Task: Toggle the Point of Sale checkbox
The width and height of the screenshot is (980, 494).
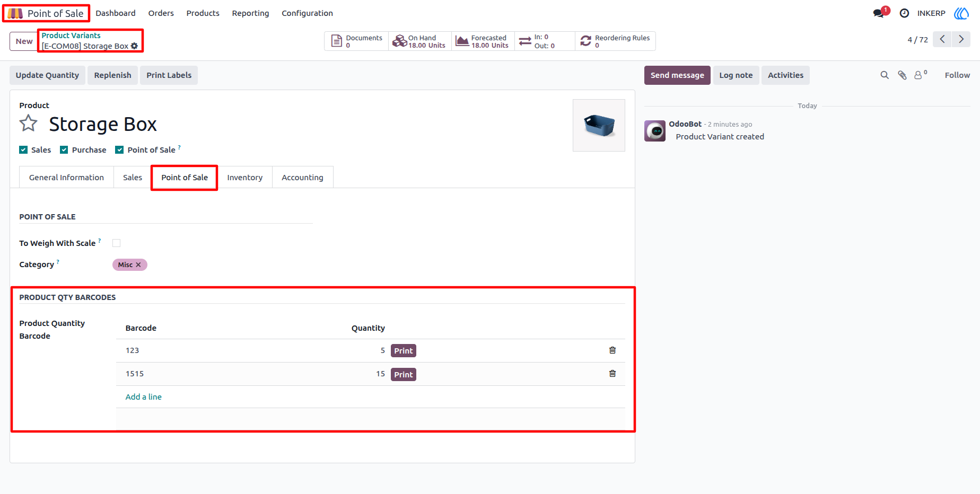Action: 119,150
